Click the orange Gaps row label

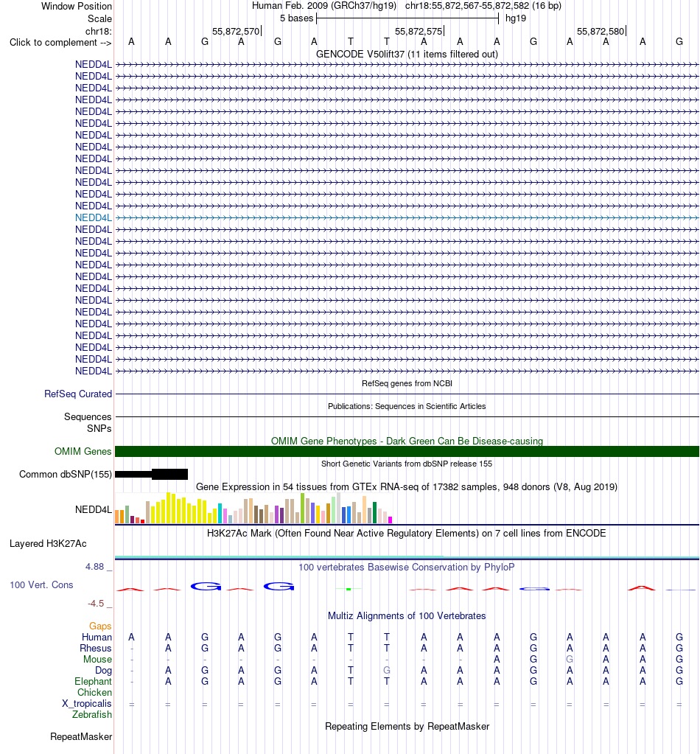pyautogui.click(x=100, y=626)
